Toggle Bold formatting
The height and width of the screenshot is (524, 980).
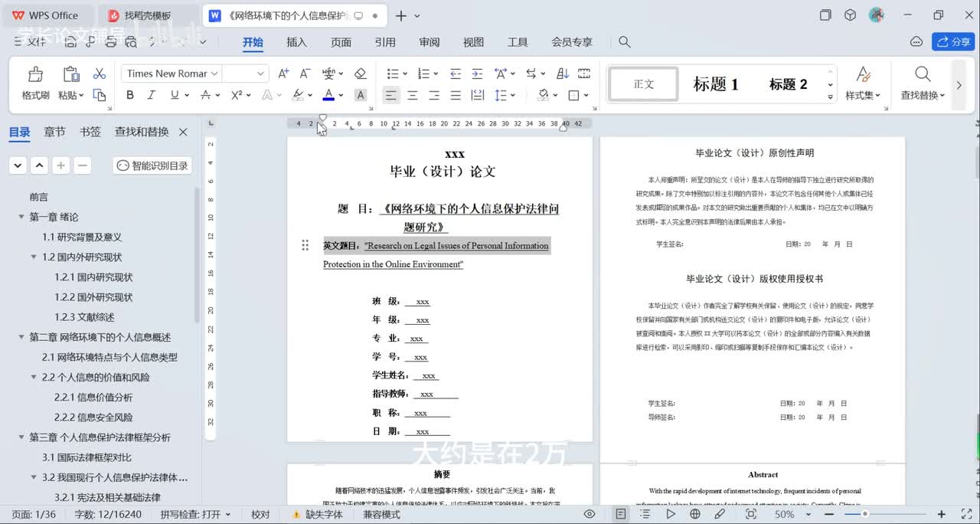pyautogui.click(x=130, y=95)
